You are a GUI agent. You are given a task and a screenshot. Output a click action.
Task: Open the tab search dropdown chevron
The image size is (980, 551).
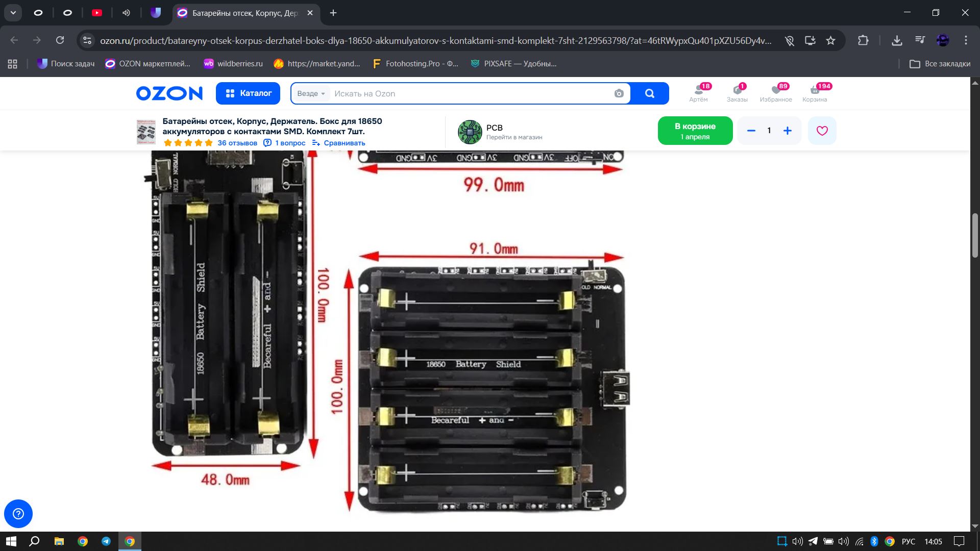[x=13, y=13]
